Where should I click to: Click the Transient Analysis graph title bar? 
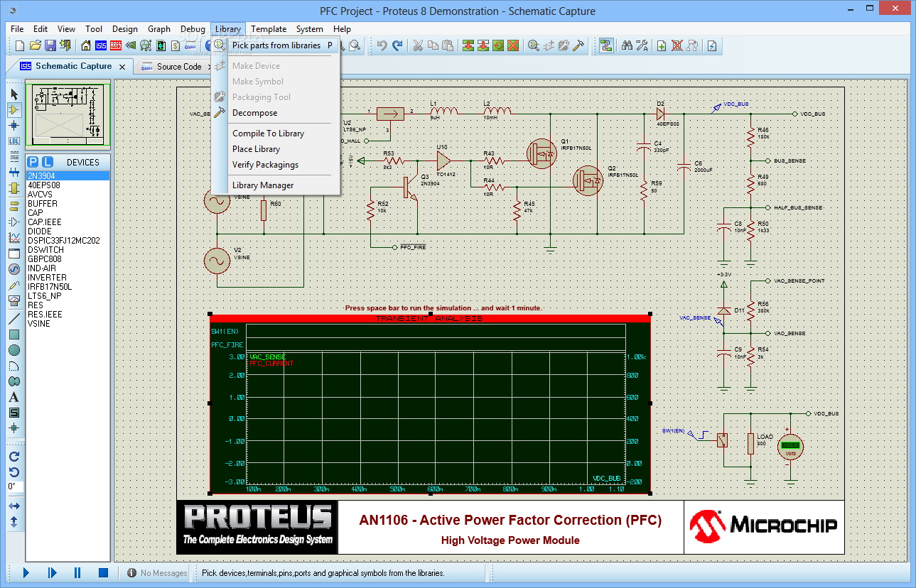[430, 319]
